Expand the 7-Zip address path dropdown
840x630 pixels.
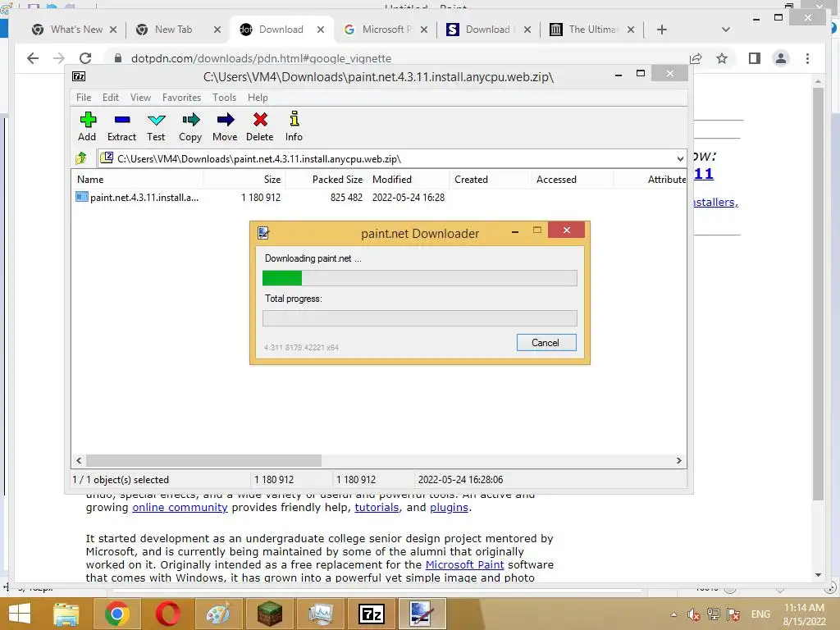680,158
